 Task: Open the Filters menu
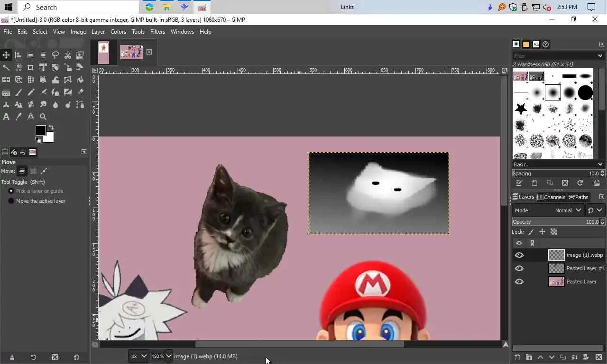[x=157, y=32]
